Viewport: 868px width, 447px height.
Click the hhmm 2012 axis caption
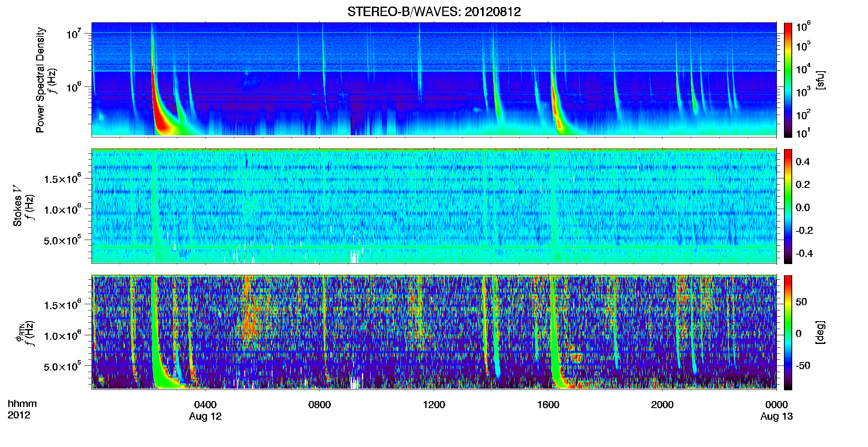pos(22,409)
